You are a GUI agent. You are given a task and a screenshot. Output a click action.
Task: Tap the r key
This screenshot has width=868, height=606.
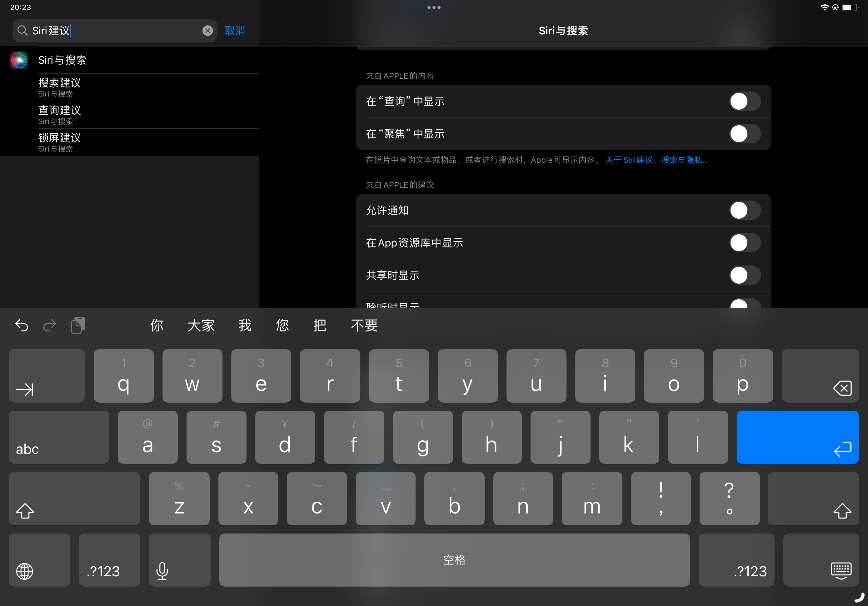(330, 376)
